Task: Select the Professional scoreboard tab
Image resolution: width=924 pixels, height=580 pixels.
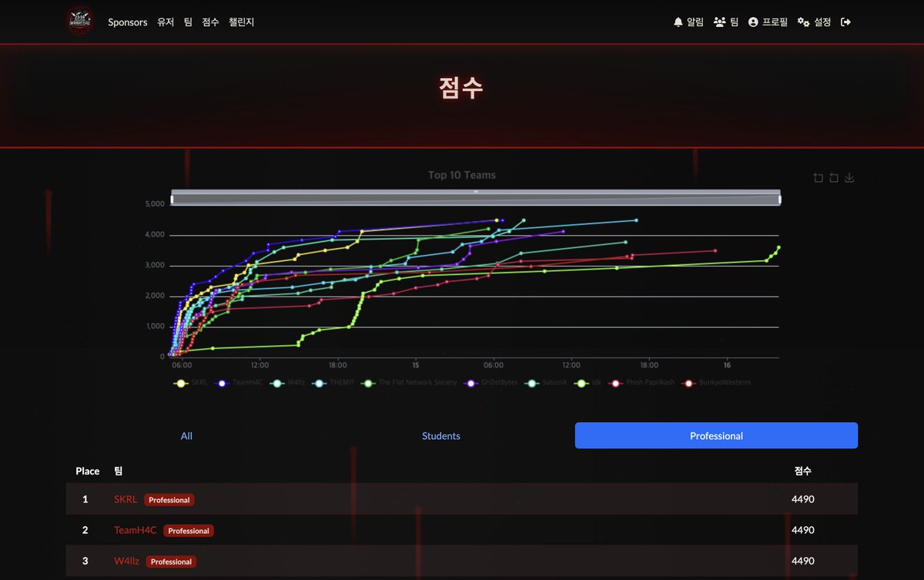Action: click(716, 436)
